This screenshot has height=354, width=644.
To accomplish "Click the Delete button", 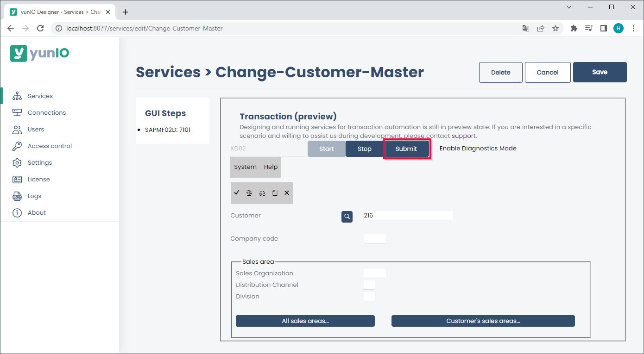I will point(501,72).
